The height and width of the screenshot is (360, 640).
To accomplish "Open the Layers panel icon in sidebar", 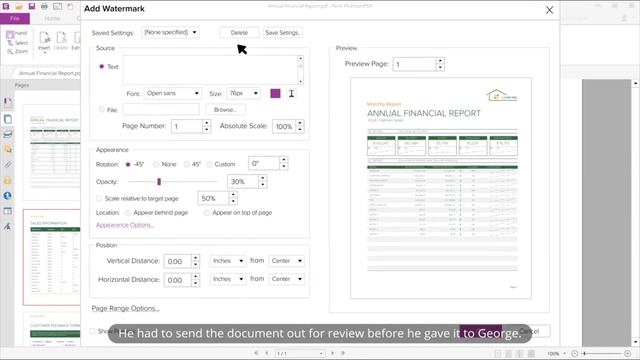I will (x=7, y=134).
